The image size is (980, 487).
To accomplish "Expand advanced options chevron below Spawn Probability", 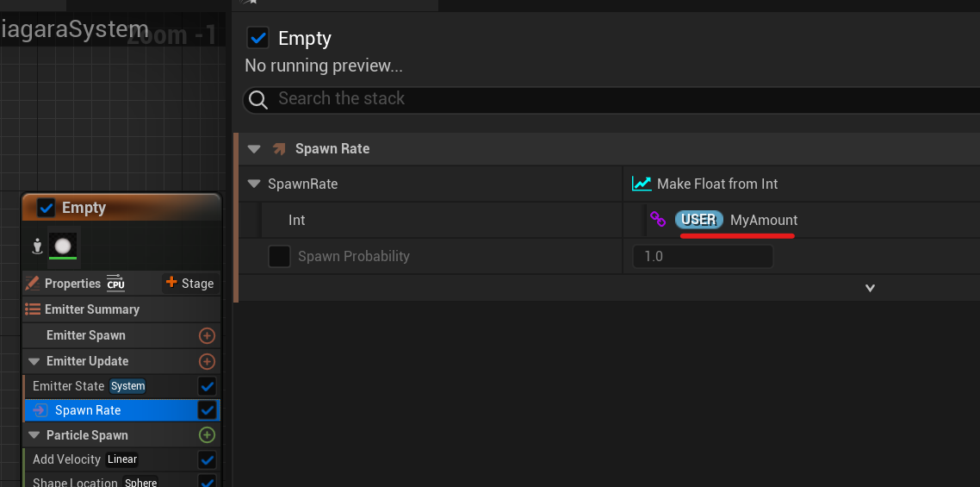I will point(870,288).
